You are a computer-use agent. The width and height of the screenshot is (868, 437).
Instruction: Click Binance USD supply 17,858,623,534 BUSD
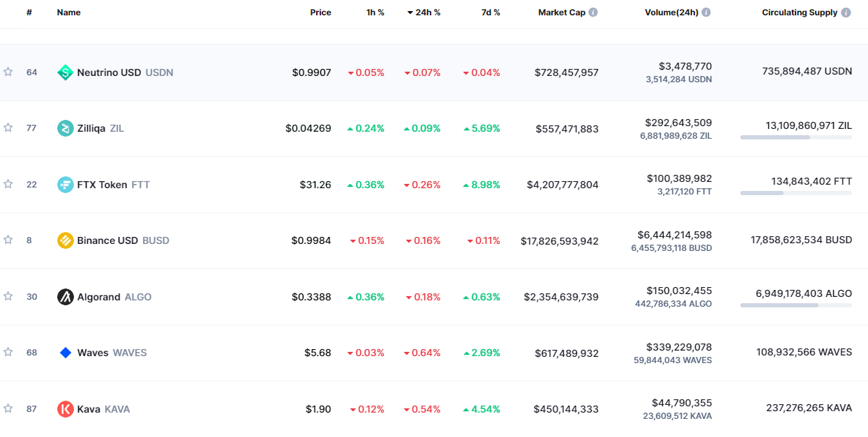tap(802, 240)
